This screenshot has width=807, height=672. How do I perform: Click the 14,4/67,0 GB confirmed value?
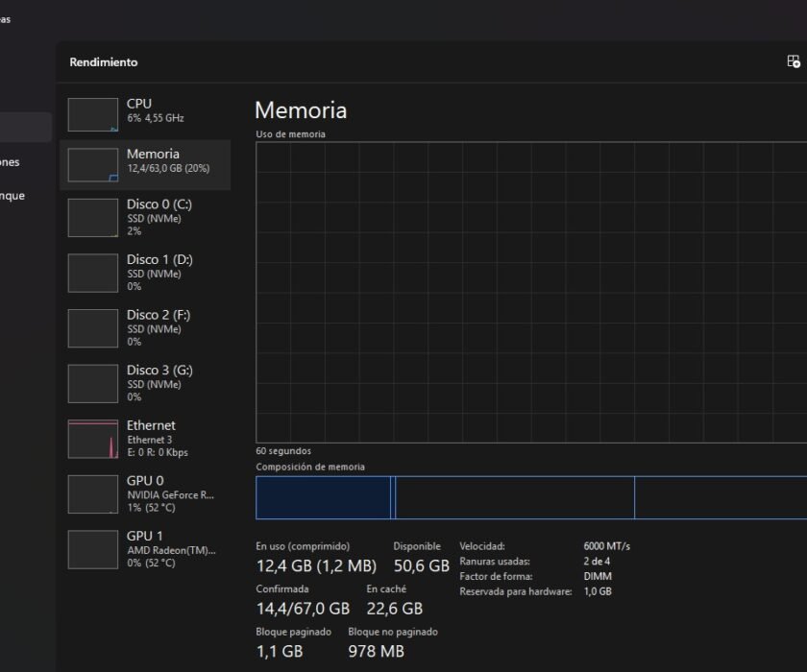304,609
